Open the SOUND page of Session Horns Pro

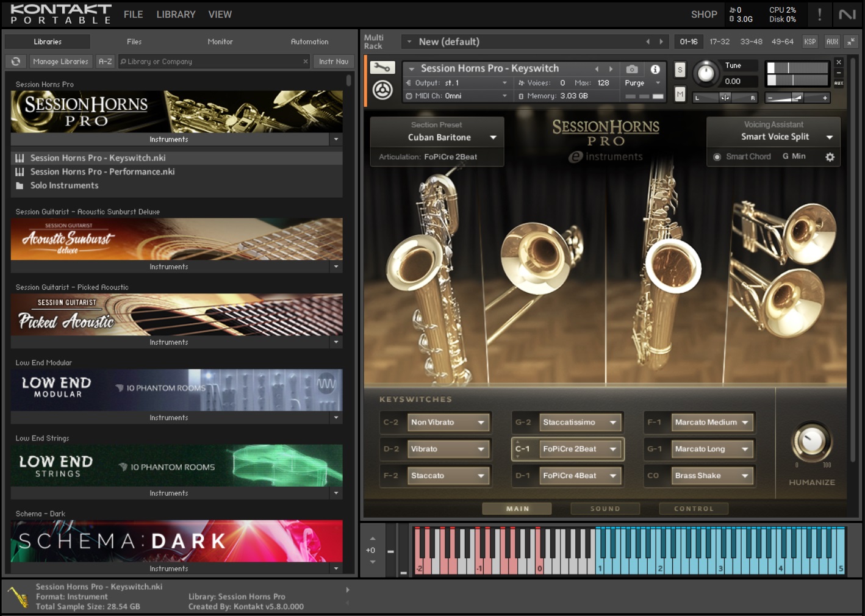tap(605, 508)
